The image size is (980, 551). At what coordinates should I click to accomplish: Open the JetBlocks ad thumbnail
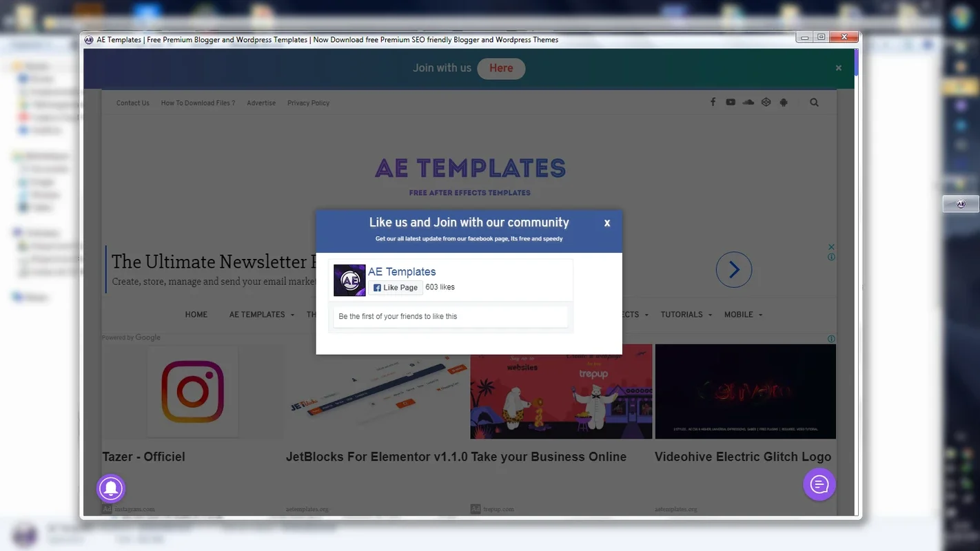[x=377, y=391]
